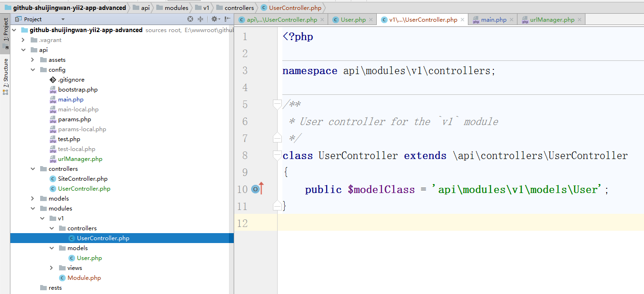Close the User.php editor tab
The width and height of the screenshot is (644, 294).
tap(371, 20)
